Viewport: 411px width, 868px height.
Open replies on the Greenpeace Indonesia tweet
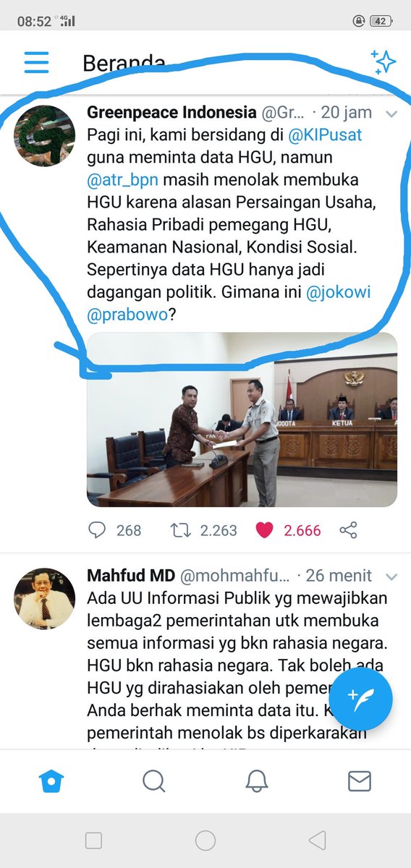(x=97, y=530)
